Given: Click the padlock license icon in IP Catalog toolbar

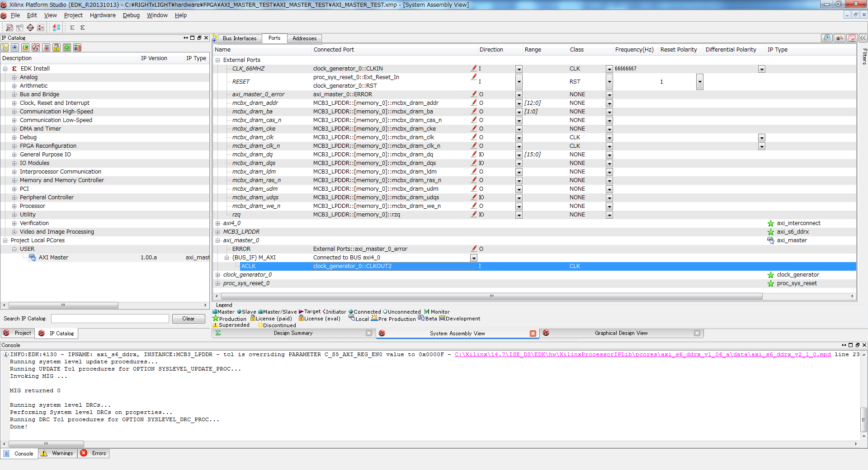Looking at the screenshot, I should click(x=57, y=47).
